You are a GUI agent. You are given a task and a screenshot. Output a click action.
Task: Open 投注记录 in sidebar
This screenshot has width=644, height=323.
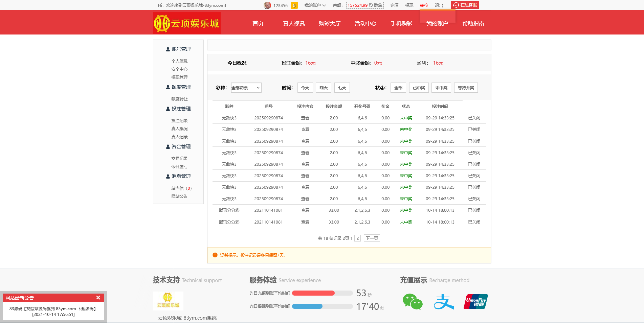pos(179,121)
